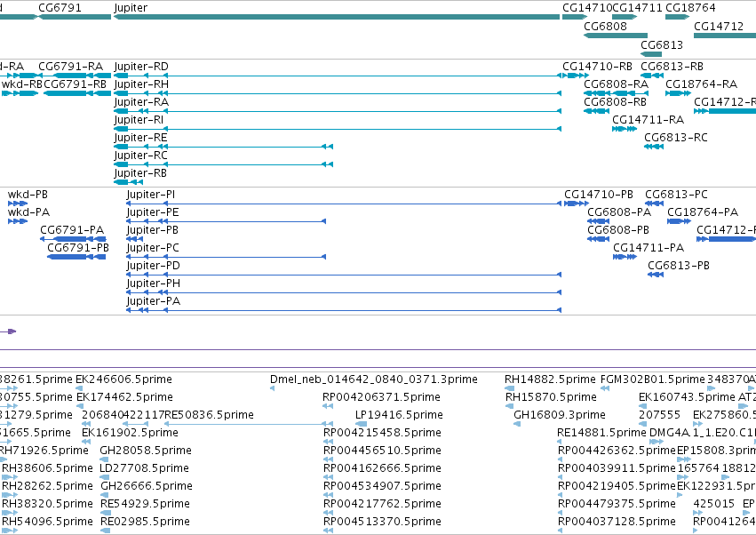Click the Jupiter-RD transcript label

click(141, 66)
